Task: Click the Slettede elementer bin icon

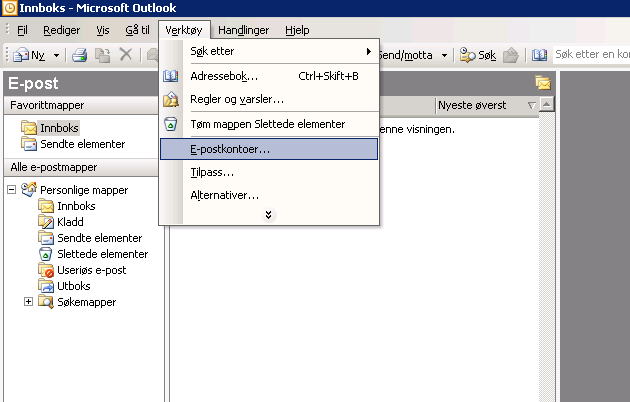Action: pos(45,254)
